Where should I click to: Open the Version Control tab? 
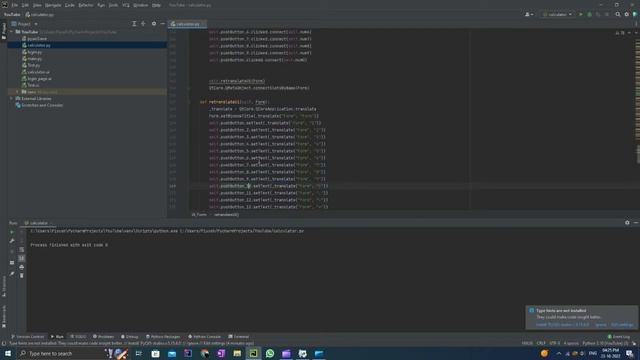(x=27, y=336)
